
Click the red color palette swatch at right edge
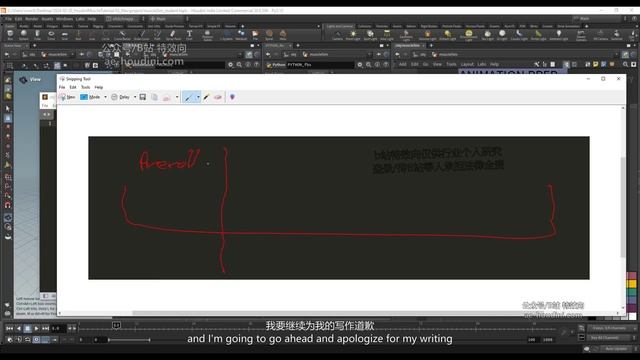[631, 276]
